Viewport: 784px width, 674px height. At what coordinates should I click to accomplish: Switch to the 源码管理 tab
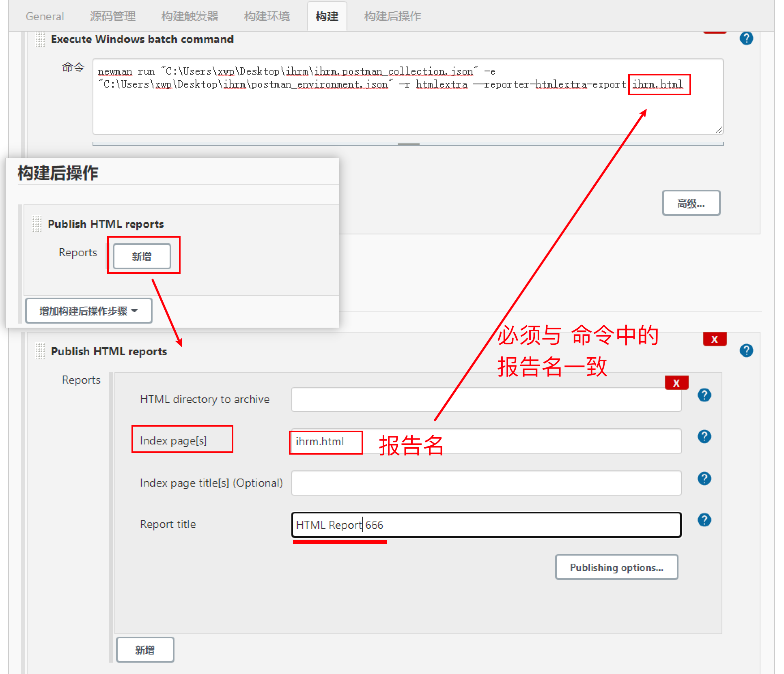coord(112,16)
